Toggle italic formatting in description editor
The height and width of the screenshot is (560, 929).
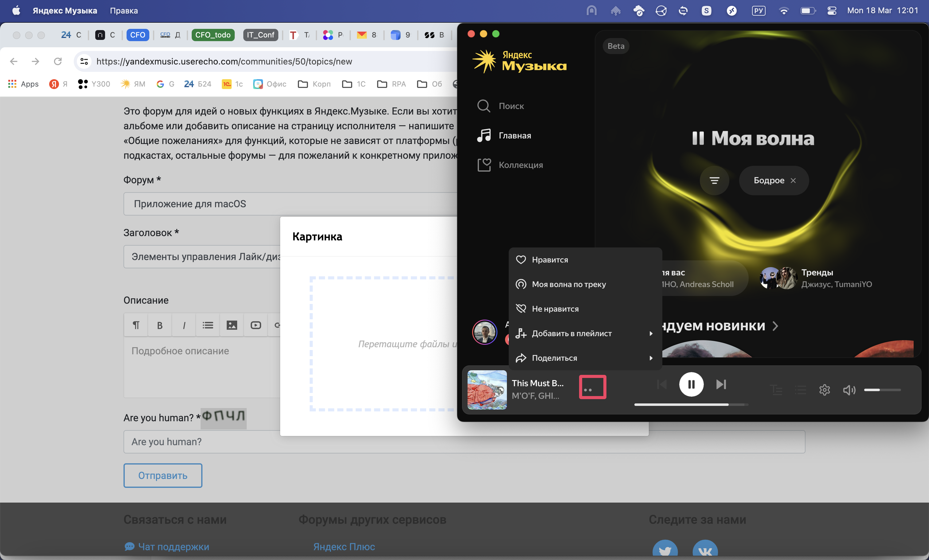184,325
